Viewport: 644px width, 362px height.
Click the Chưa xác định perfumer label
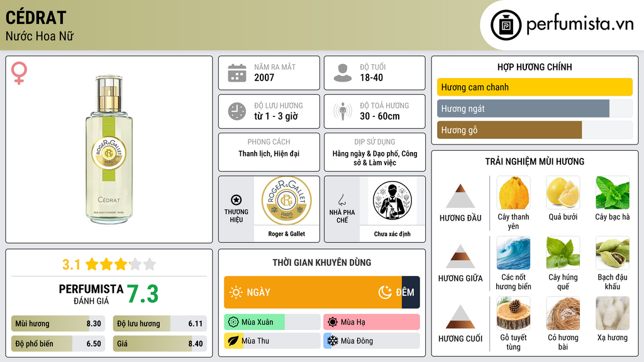click(x=392, y=234)
